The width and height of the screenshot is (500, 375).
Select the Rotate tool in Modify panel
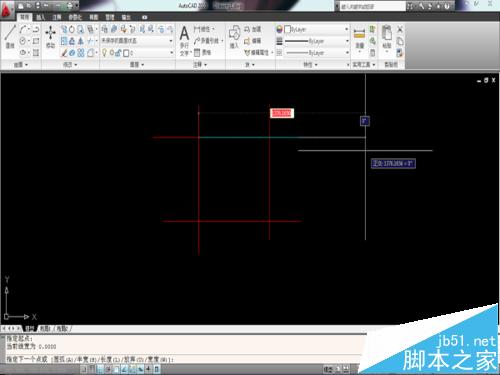(72, 30)
